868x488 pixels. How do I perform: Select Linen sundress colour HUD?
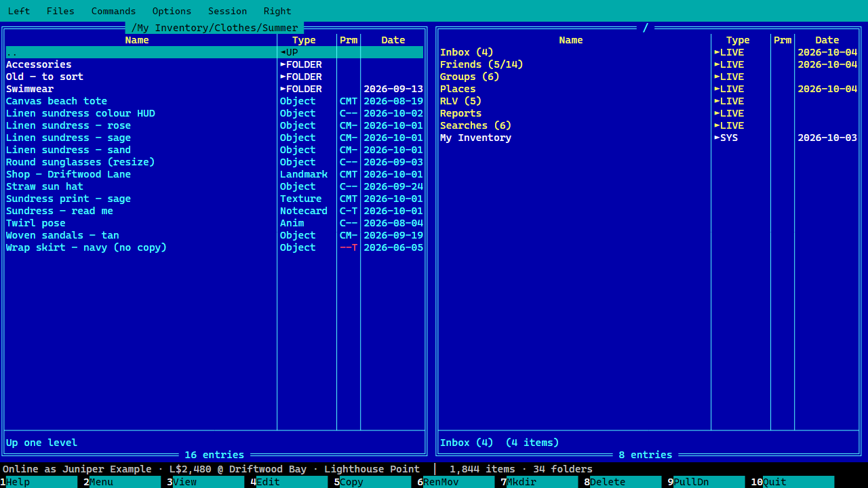click(x=214, y=113)
